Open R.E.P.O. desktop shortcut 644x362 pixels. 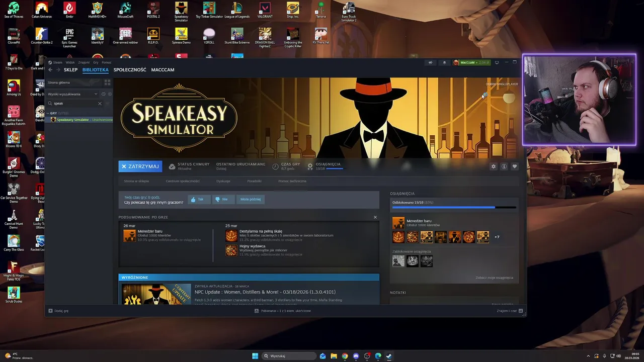(x=153, y=36)
